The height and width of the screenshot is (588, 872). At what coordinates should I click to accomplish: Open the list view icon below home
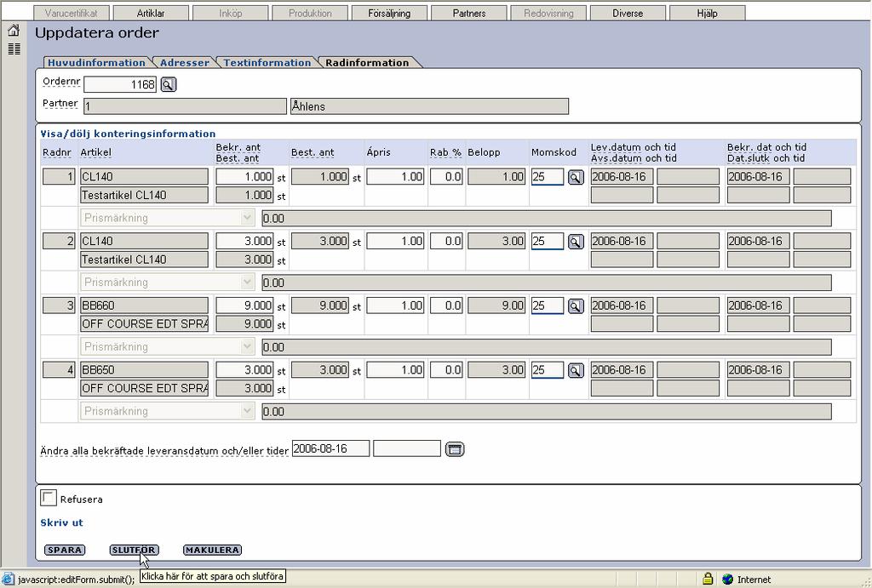click(x=14, y=49)
